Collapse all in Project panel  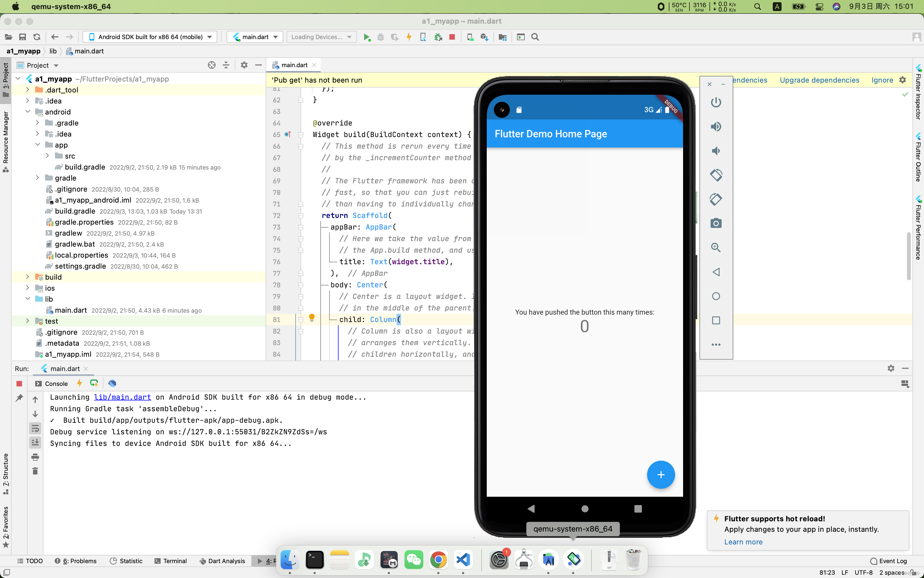coord(226,65)
